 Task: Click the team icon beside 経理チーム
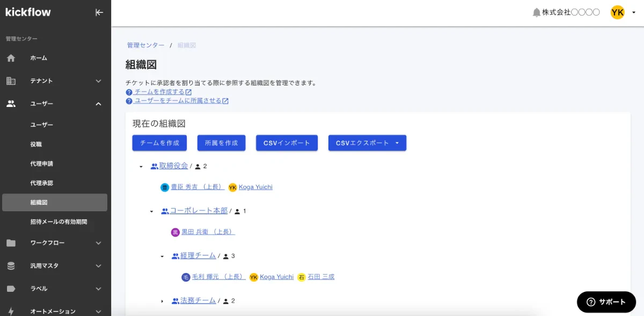175,256
